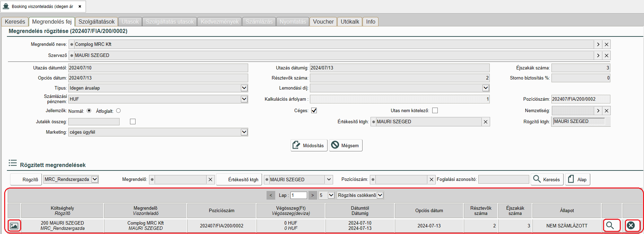This screenshot has height=234, width=644.
Task: Click into the Foglalási azonosító input field
Action: [503, 179]
